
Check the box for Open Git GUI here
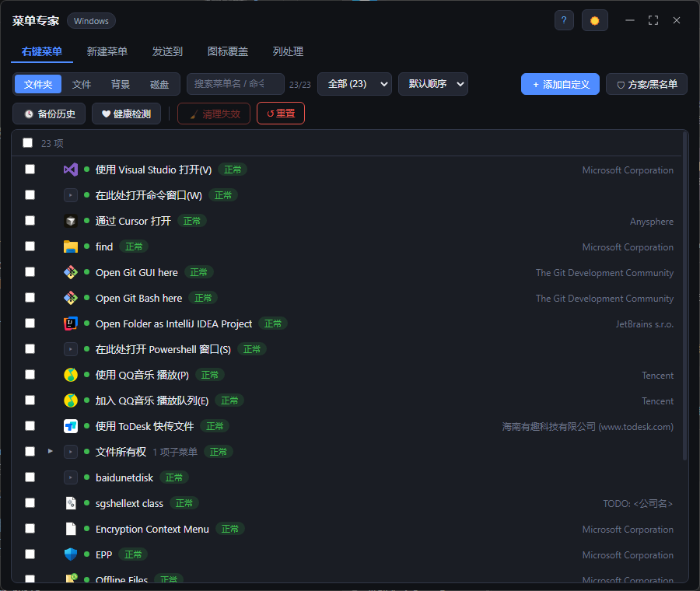pyautogui.click(x=30, y=272)
